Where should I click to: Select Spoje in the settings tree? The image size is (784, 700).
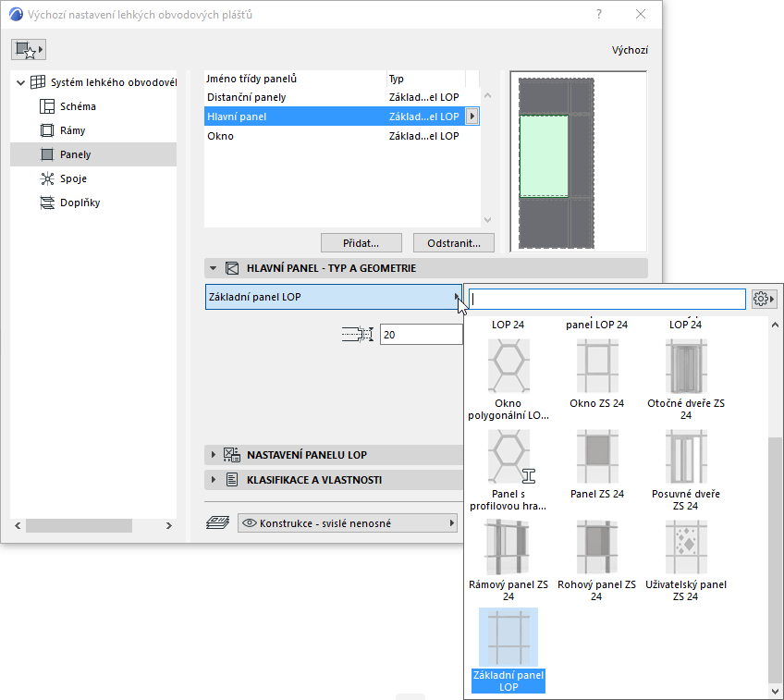[x=73, y=178]
